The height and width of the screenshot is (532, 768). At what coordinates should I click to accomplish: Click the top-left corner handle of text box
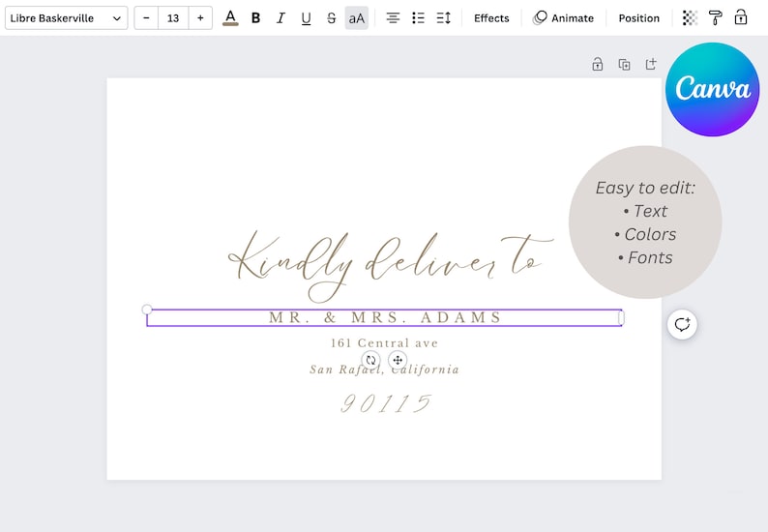pyautogui.click(x=147, y=310)
